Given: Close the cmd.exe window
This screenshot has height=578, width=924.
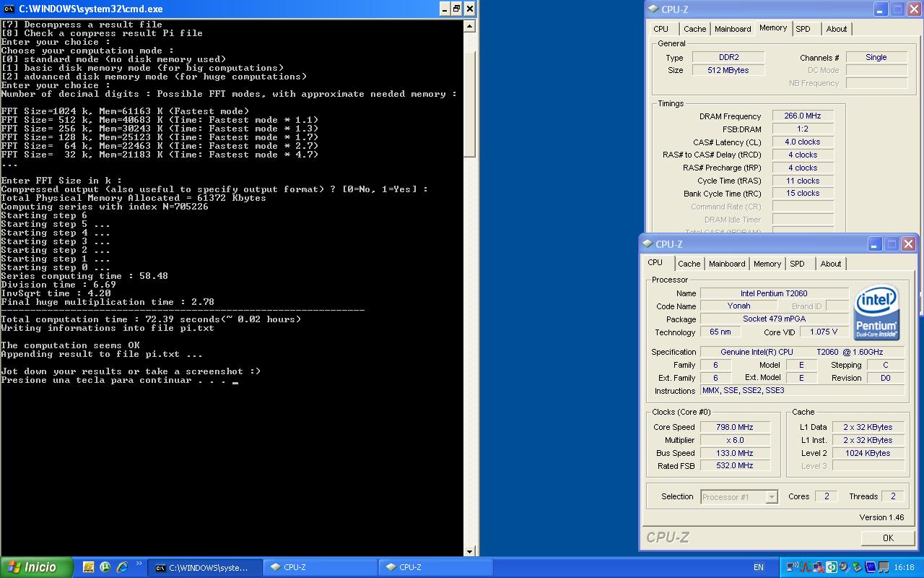Looking at the screenshot, I should [470, 9].
